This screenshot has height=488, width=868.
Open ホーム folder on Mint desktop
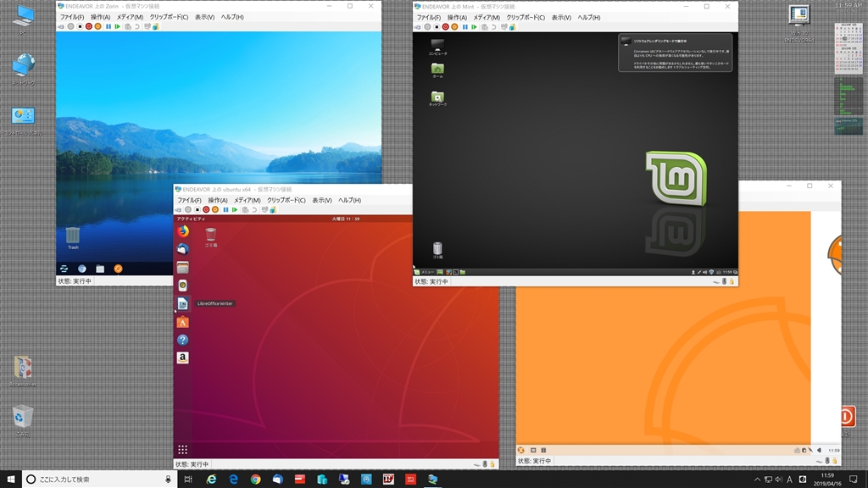[437, 70]
